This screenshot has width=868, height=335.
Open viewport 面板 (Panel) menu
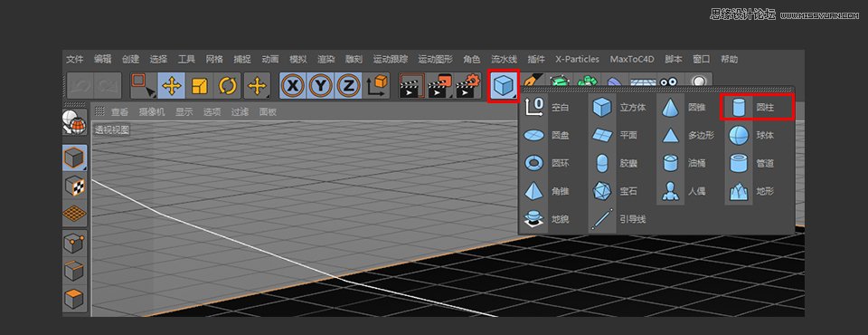268,111
